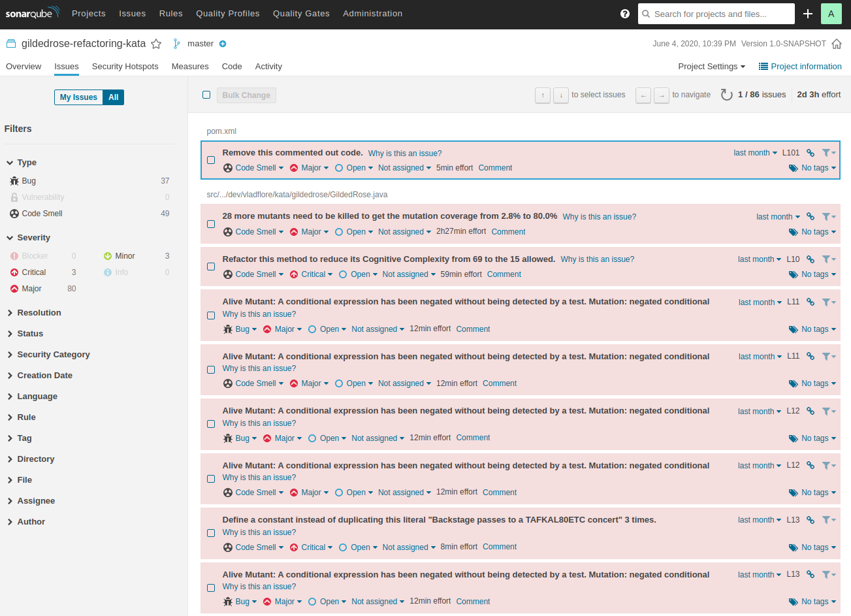Click the SonarQube logo

tap(32, 13)
